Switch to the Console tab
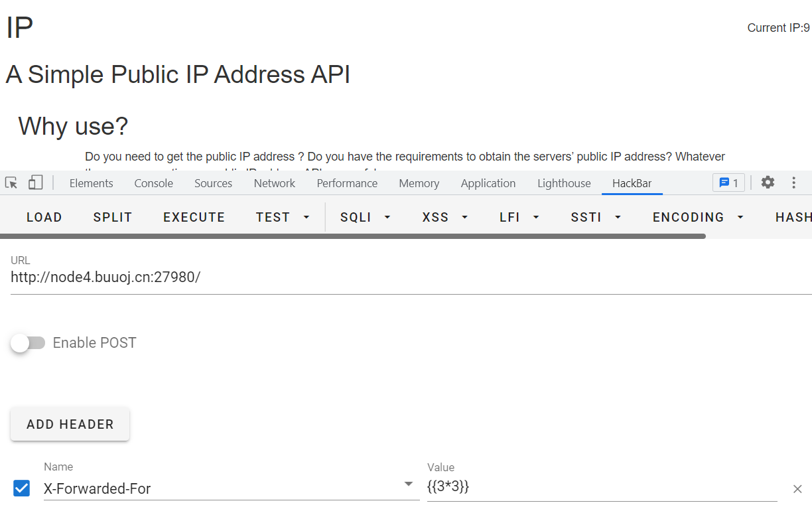Image resolution: width=812 pixels, height=517 pixels. 153,183
